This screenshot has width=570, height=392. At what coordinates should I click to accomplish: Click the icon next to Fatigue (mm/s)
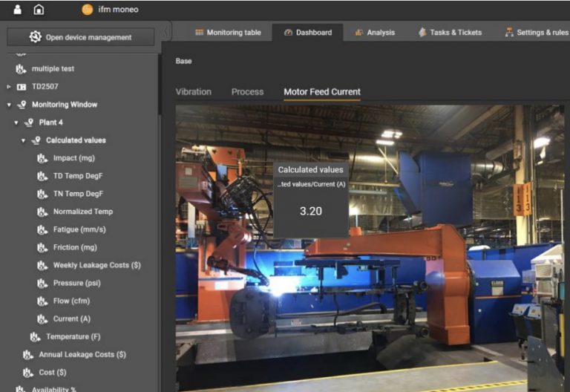42,229
